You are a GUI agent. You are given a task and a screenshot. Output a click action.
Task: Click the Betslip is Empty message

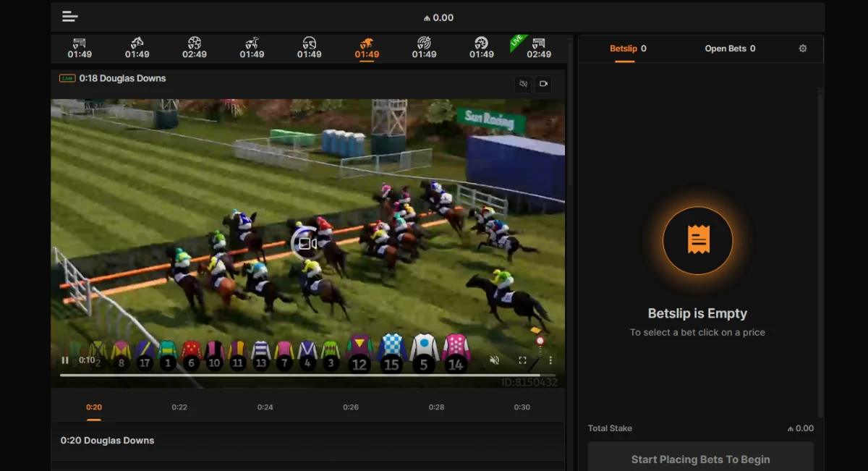tap(697, 313)
